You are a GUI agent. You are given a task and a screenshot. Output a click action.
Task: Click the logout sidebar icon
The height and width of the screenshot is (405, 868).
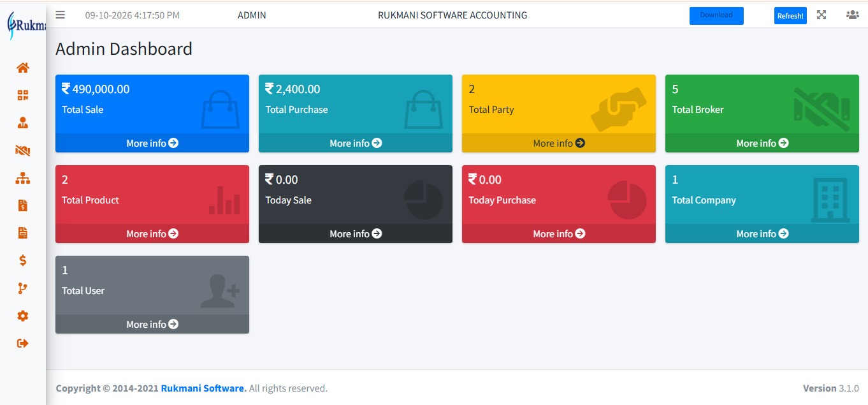[x=23, y=343]
